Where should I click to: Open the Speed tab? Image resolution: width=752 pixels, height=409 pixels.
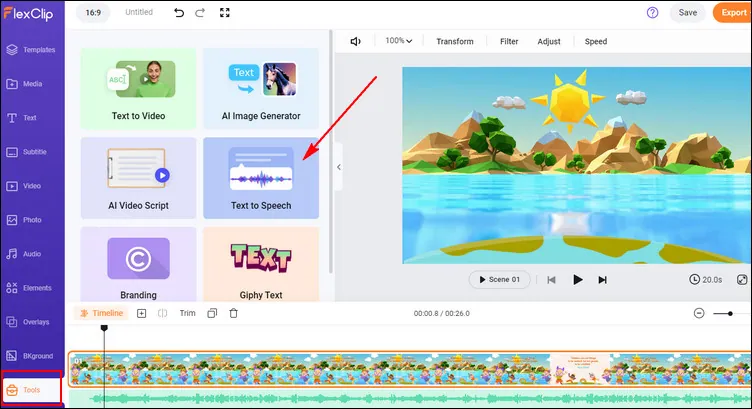pos(596,42)
